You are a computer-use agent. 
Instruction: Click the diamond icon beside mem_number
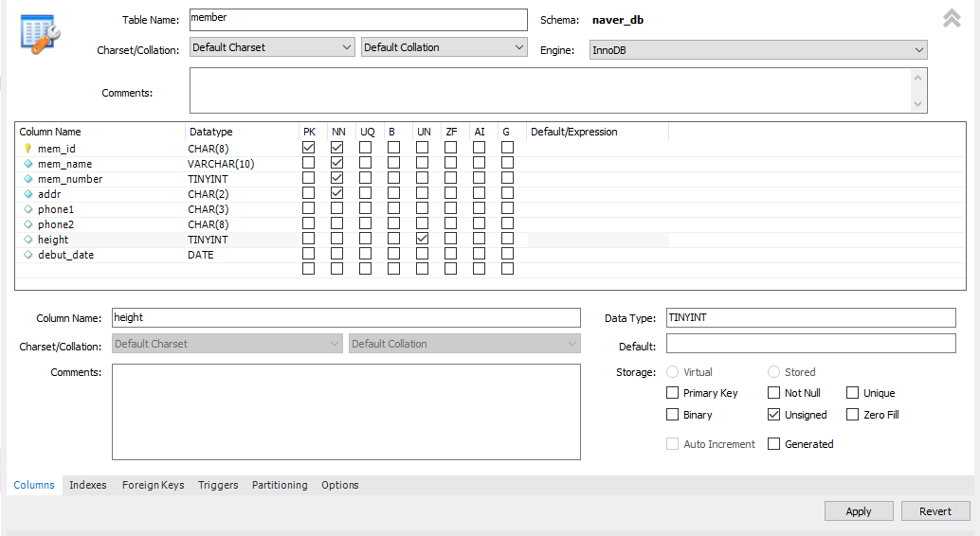(x=27, y=179)
